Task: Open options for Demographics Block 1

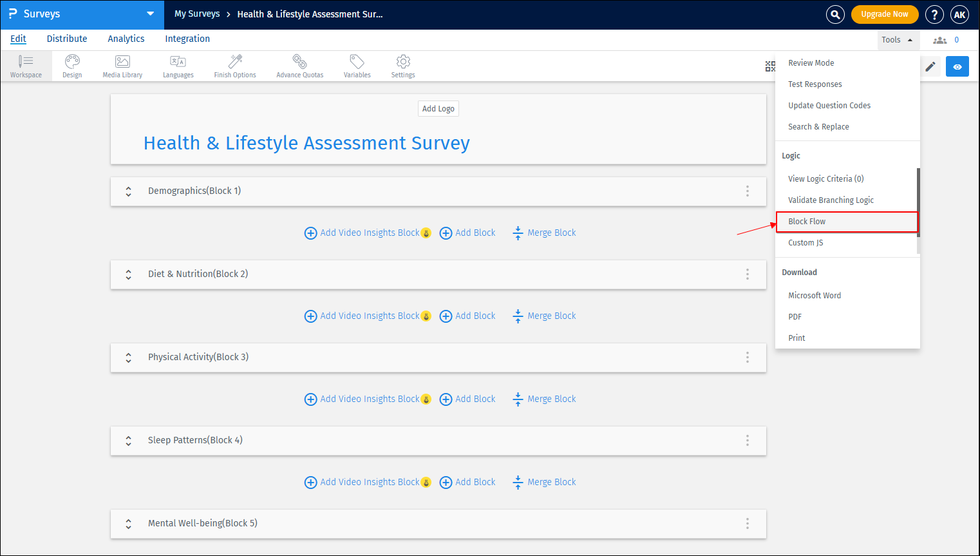Action: [x=747, y=191]
